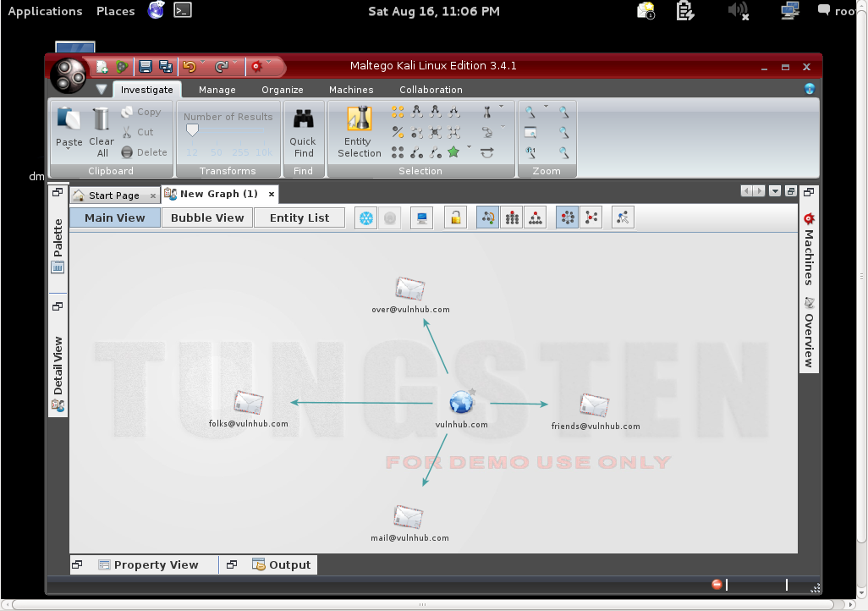Enable circular layout toggle
The height and width of the screenshot is (611, 868).
click(568, 218)
